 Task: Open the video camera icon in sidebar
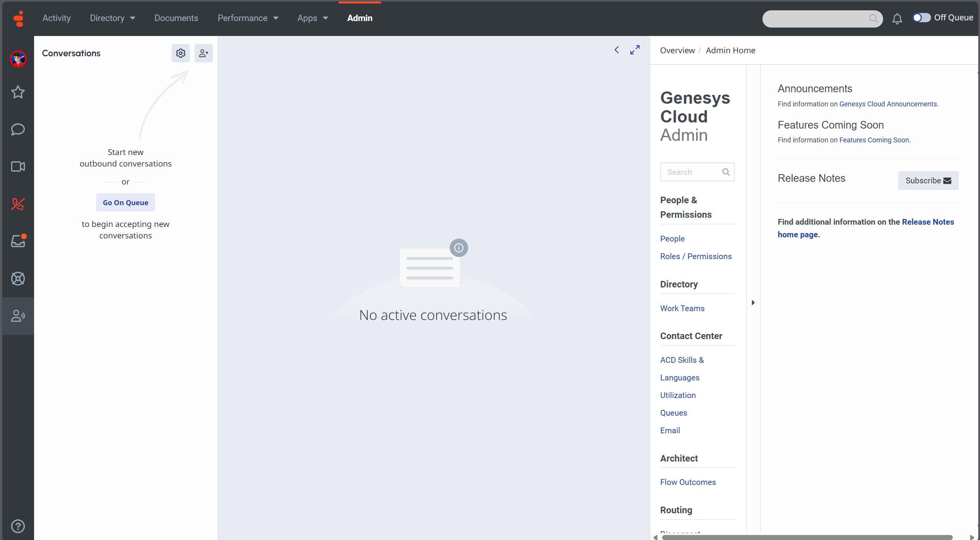click(18, 166)
